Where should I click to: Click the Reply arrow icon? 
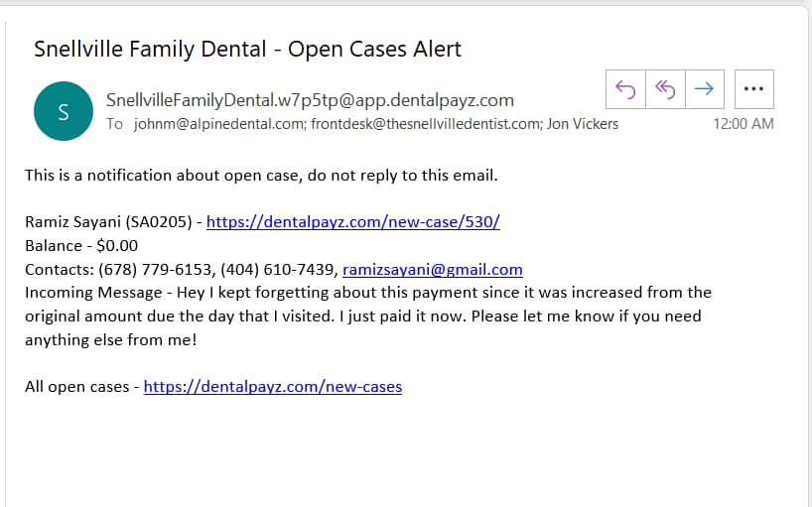[x=625, y=89]
